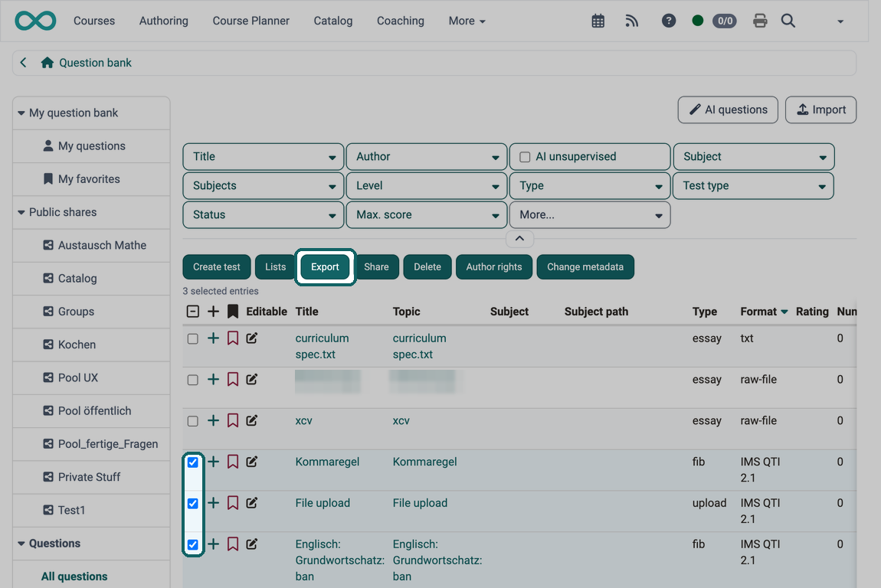Add Kommaregel via its plus icon
This screenshot has width=881, height=588.
click(213, 462)
